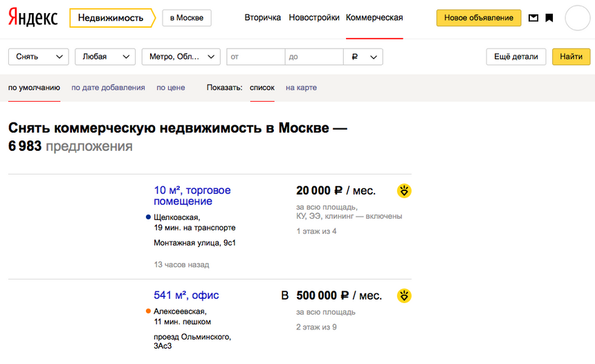This screenshot has height=364, width=595.
Task: Click the price 'от' input field
Action: point(255,57)
